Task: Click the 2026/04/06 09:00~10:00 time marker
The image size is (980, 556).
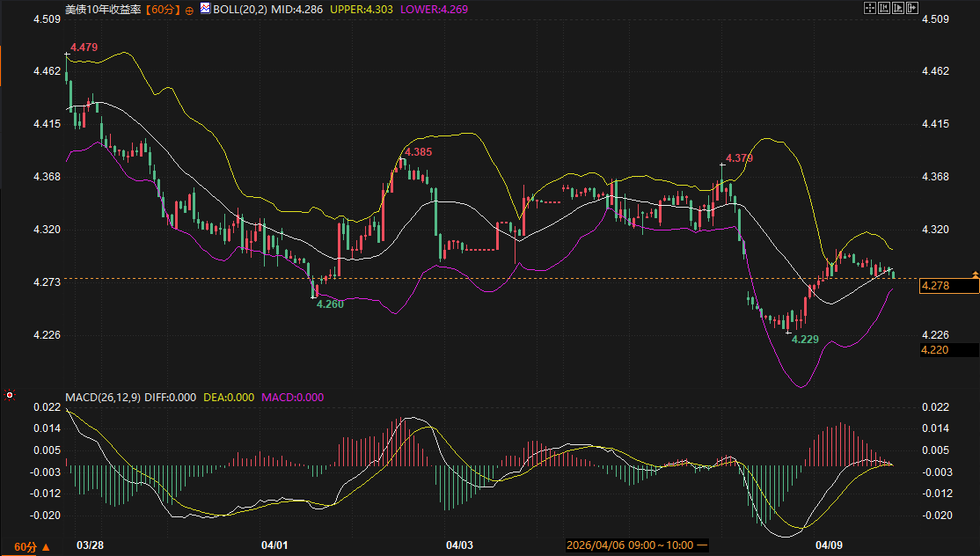Action: tap(630, 545)
